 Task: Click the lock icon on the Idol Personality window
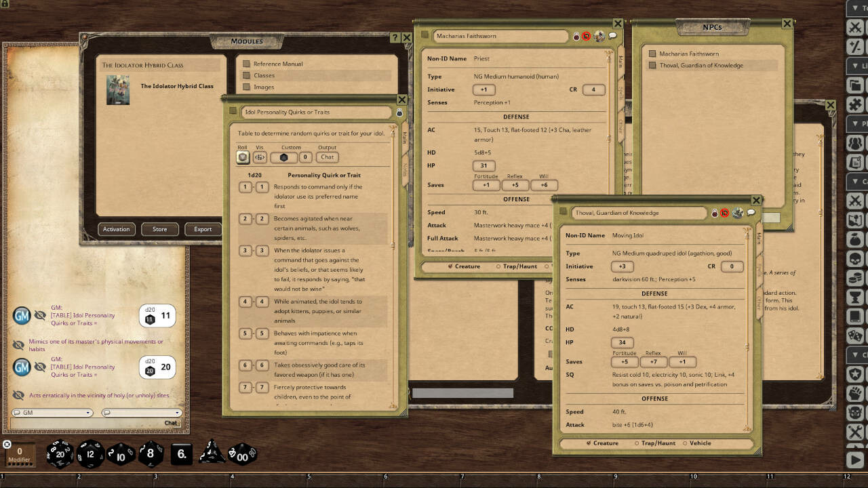[399, 113]
